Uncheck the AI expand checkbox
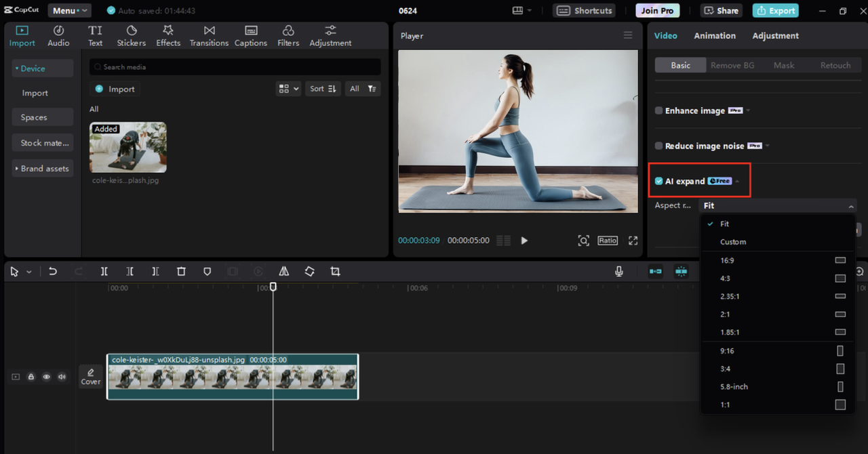Image resolution: width=868 pixels, height=454 pixels. click(x=658, y=181)
